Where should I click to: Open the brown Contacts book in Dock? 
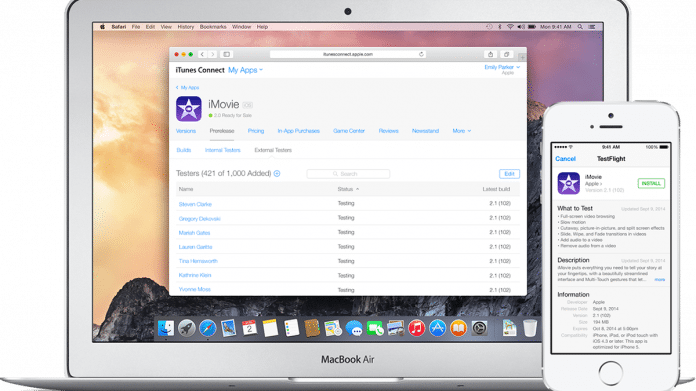click(312, 328)
